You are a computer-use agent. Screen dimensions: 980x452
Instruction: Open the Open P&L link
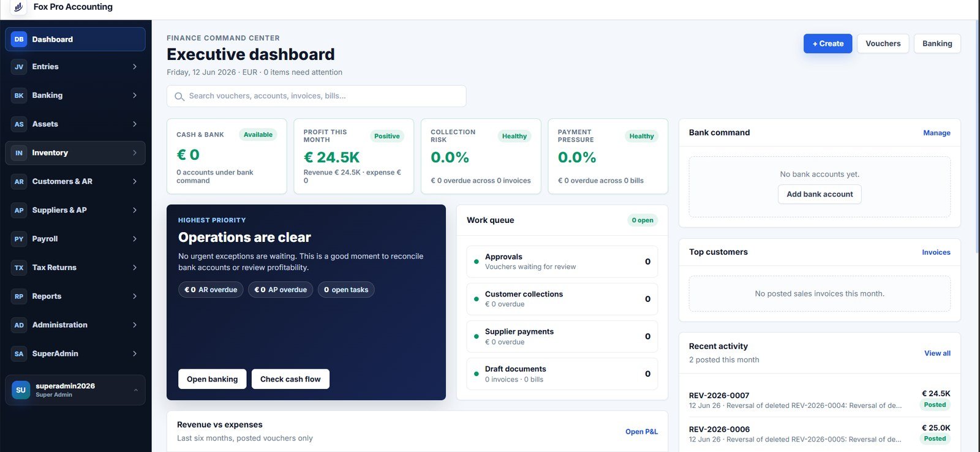pyautogui.click(x=641, y=432)
